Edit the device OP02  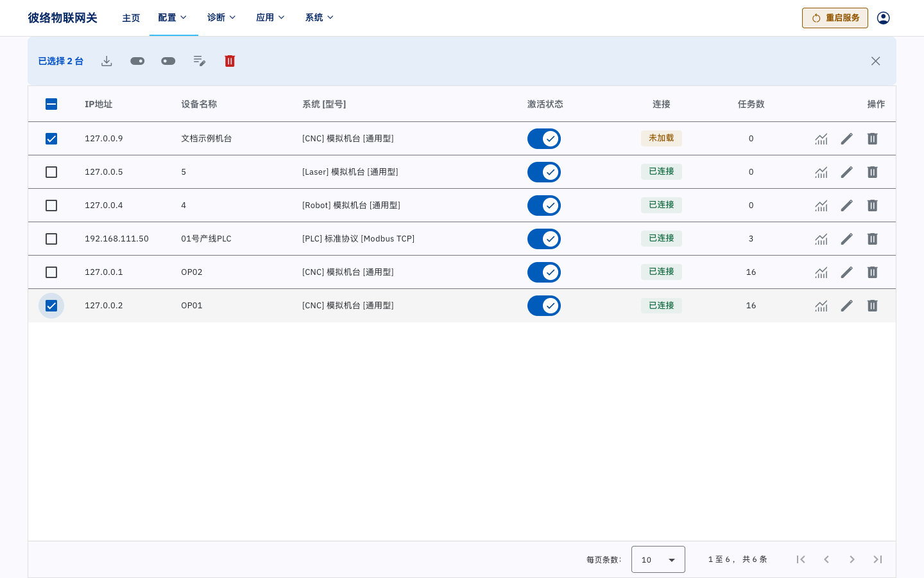(x=847, y=272)
